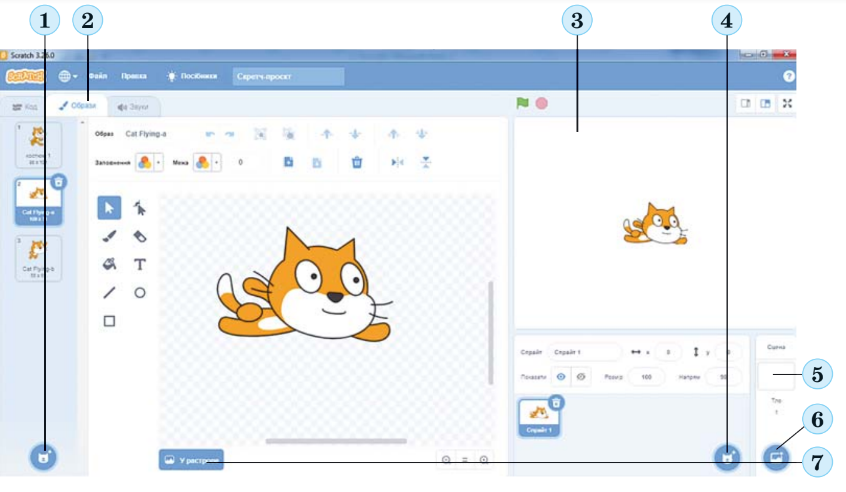
Task: Select the stage backdrop thumbnail
Action: (x=776, y=376)
